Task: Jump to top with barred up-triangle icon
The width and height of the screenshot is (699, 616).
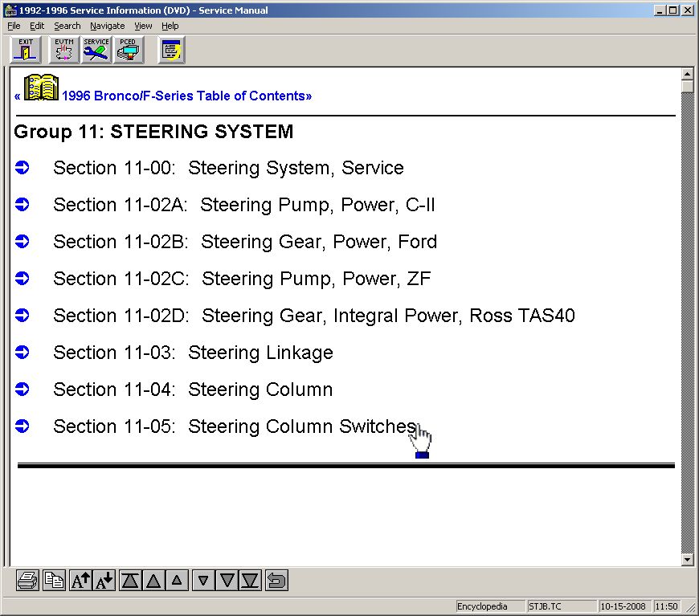Action: coord(130,581)
